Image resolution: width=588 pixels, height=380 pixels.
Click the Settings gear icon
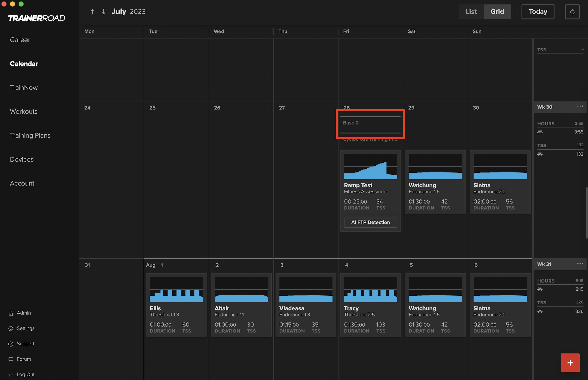11,329
